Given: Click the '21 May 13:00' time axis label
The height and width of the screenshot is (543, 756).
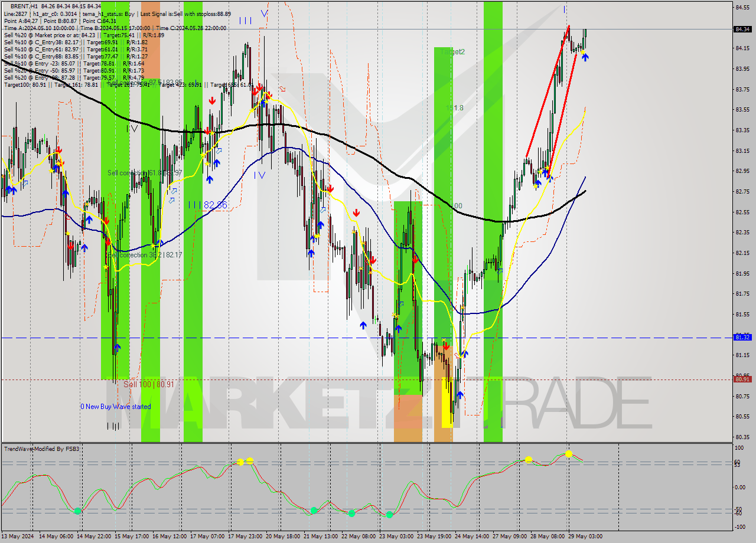Looking at the screenshot, I should click(x=321, y=537).
